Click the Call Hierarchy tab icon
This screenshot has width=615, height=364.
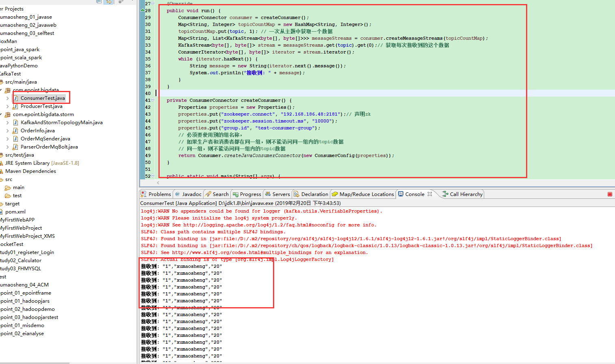click(x=445, y=194)
